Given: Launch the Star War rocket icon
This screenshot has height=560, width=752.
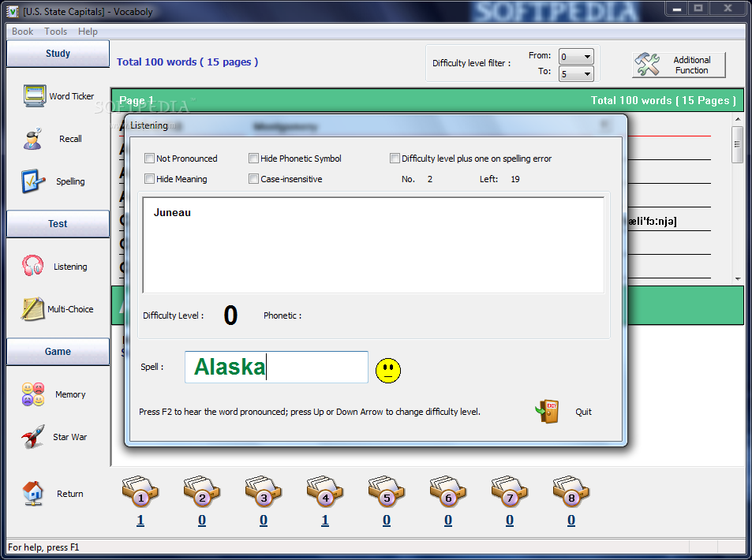Looking at the screenshot, I should click(x=33, y=436).
